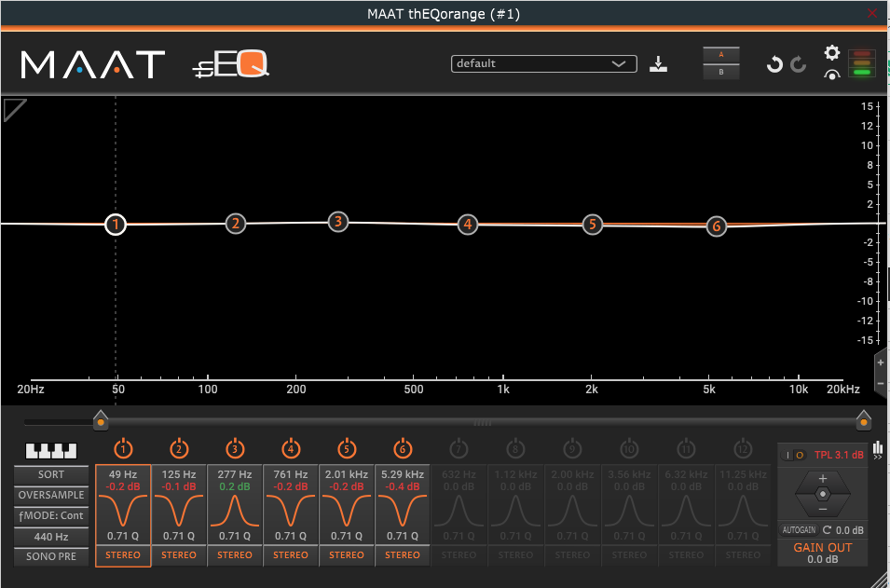This screenshot has height=588, width=890.
Task: Toggle the OVERSAMPLE button
Action: 51,495
